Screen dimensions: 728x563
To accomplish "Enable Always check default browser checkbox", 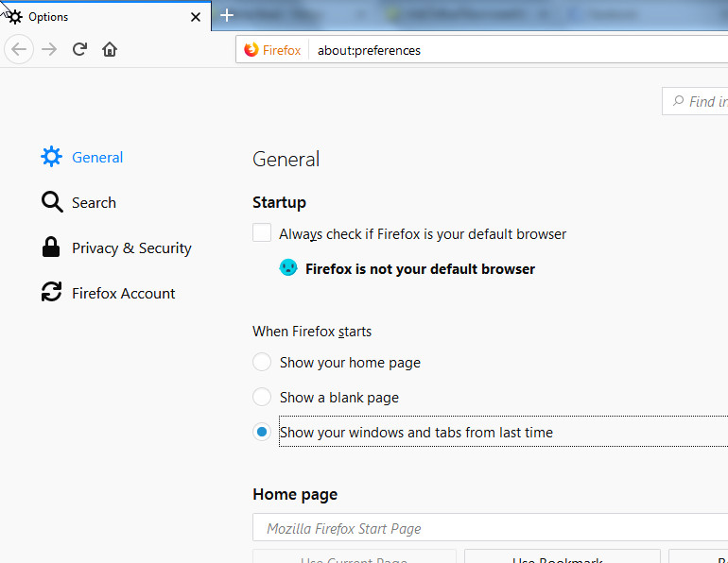I will 262,232.
